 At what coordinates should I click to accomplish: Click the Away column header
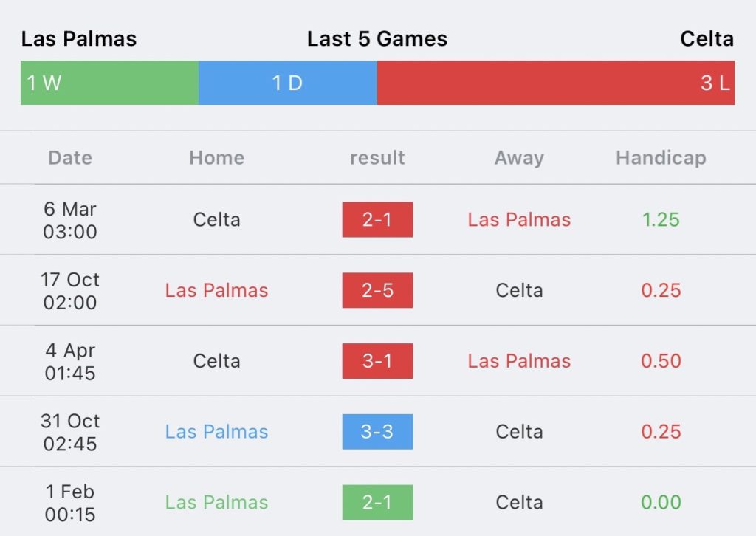(519, 158)
